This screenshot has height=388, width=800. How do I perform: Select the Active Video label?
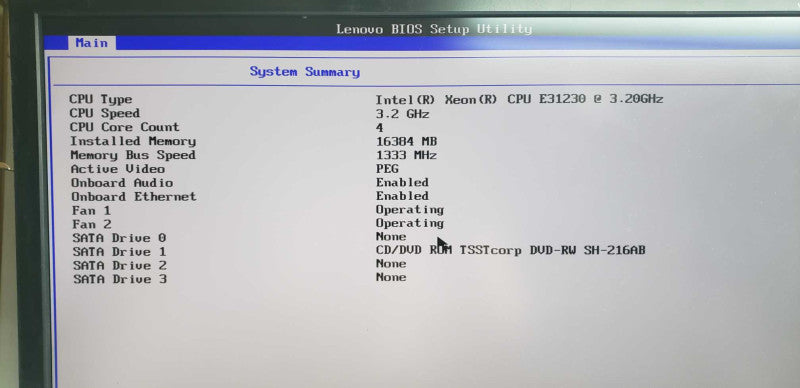point(118,168)
